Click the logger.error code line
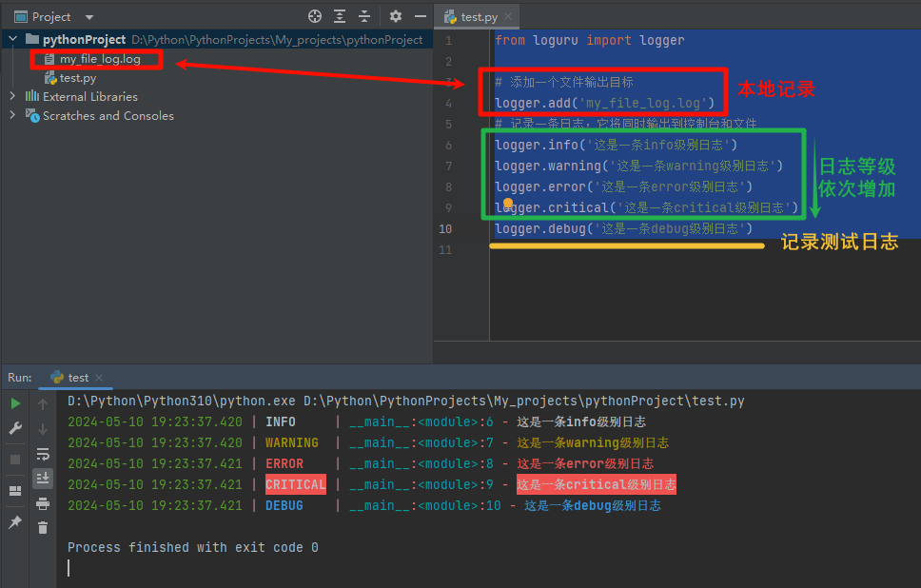Screen dimensions: 921x588 coord(623,187)
